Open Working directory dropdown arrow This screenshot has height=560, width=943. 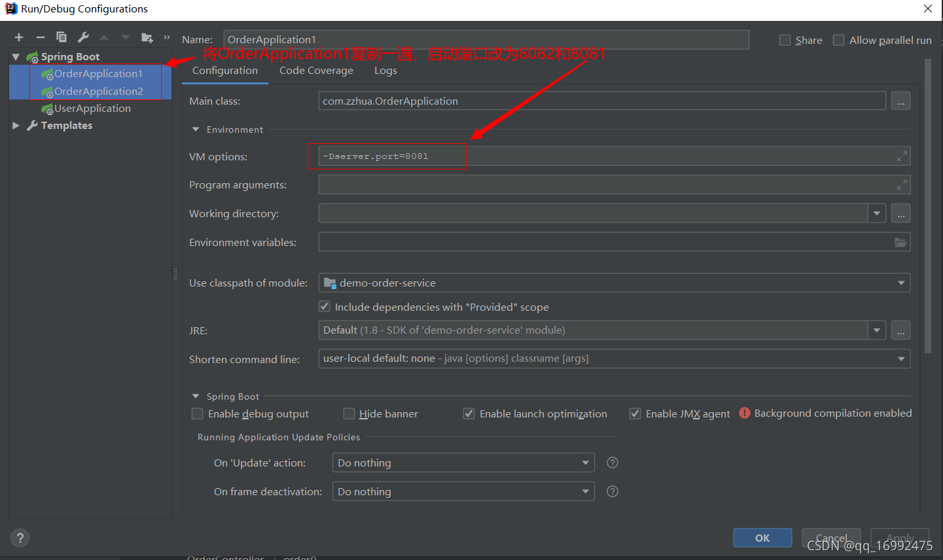(877, 213)
